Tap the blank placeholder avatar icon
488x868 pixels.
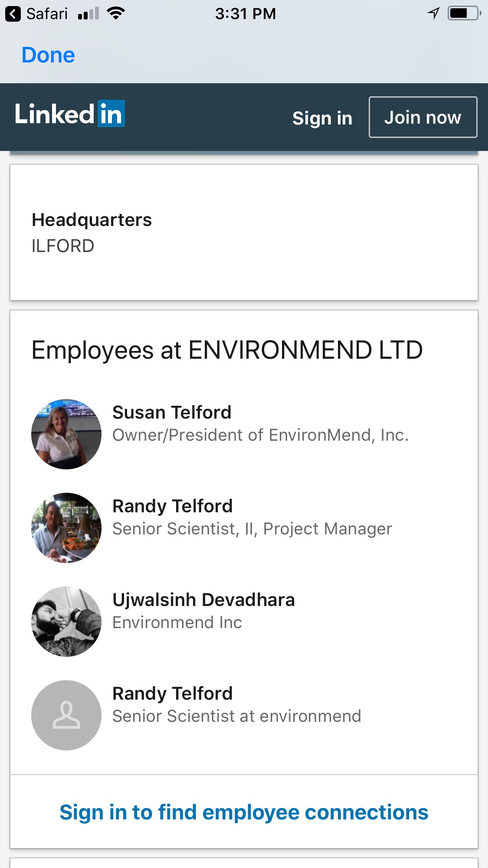pyautogui.click(x=66, y=715)
